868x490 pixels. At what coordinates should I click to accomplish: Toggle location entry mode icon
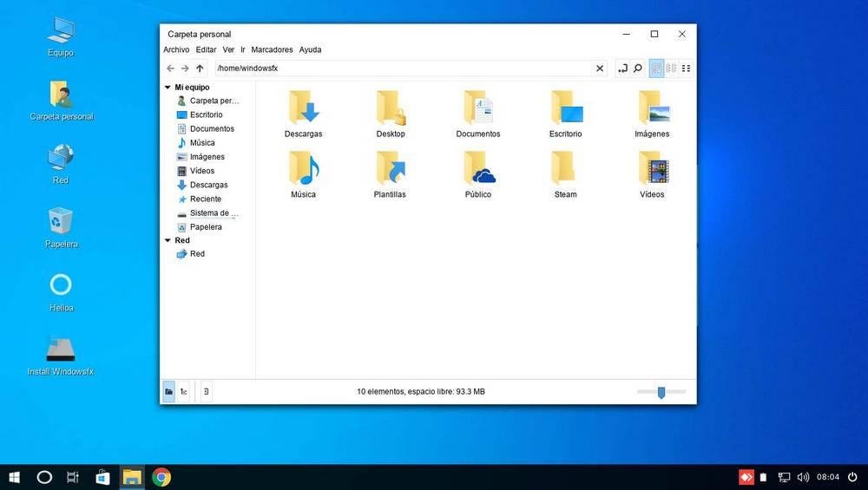622,68
